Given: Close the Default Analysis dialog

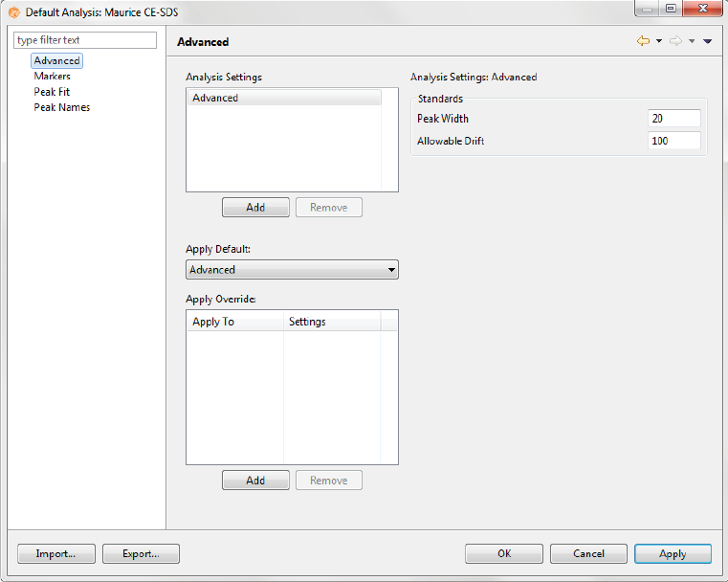Looking at the screenshot, I should (702, 9).
